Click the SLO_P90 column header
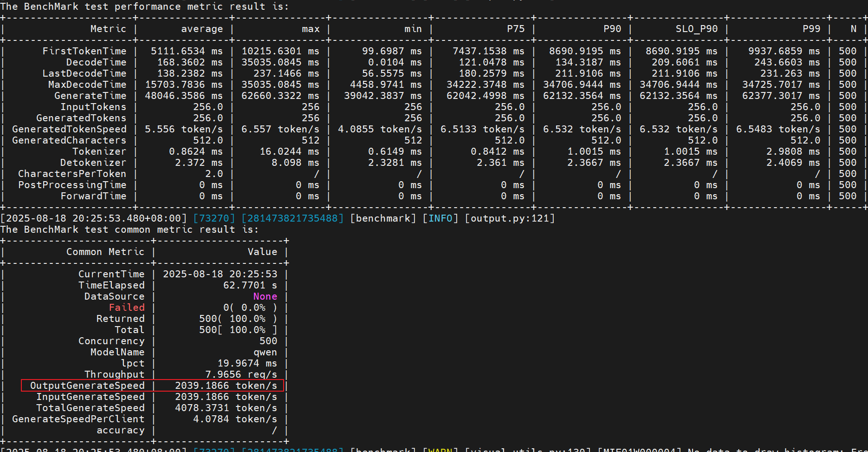 697,29
